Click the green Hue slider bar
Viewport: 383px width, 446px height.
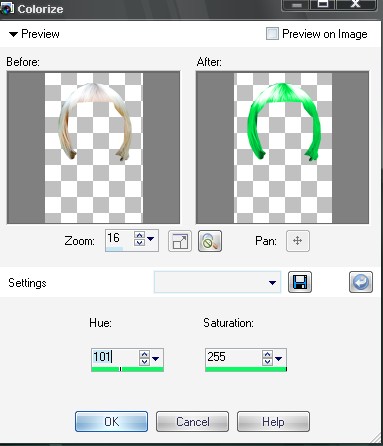click(x=127, y=369)
